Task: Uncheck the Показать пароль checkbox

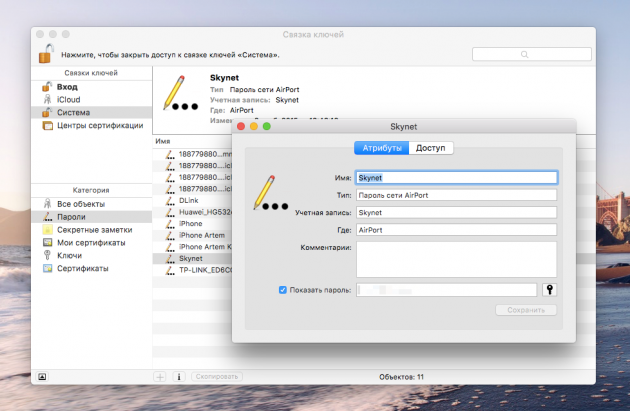Action: 283,290
